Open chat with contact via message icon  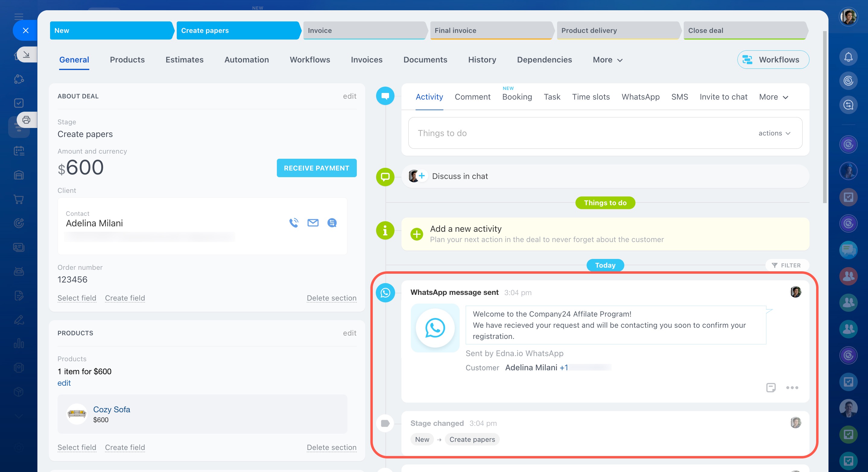(332, 223)
